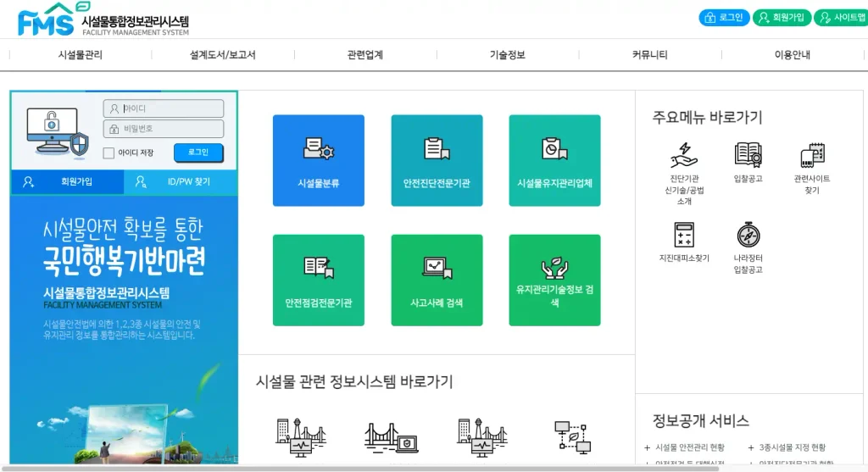This screenshot has width=868, height=472.
Task: Click the network computers with leaf icon
Action: 573,437
